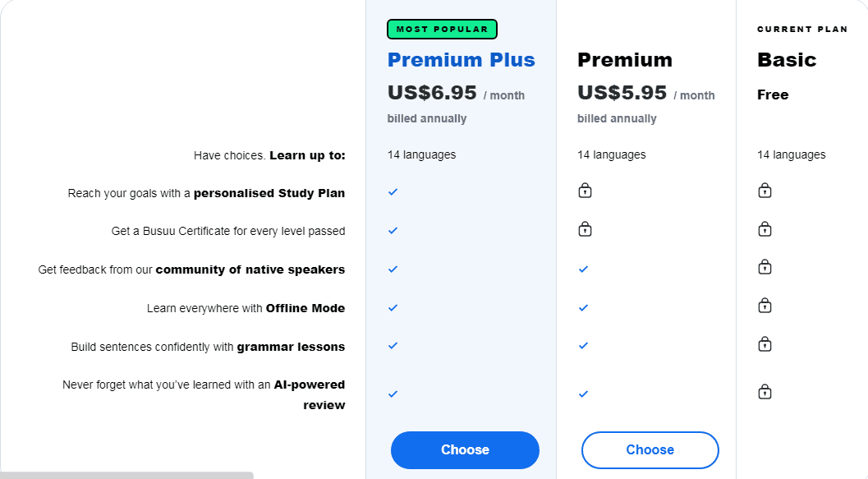868x479 pixels.
Task: Click Premium Plus checkmark for personalised Study Plan
Action: click(x=393, y=191)
